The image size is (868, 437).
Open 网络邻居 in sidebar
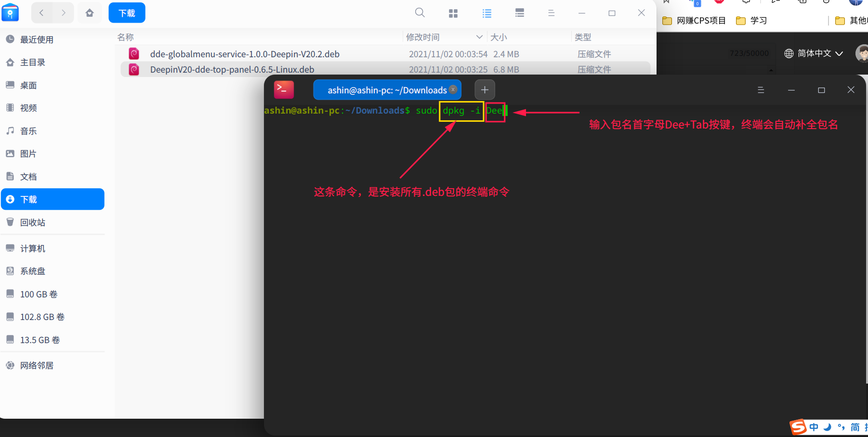tap(53, 365)
